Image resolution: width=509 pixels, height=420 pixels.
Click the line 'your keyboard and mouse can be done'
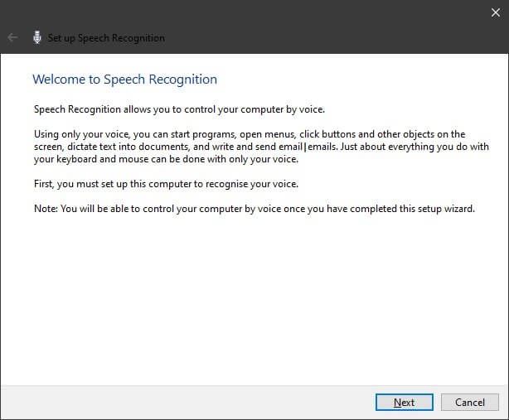click(x=166, y=159)
